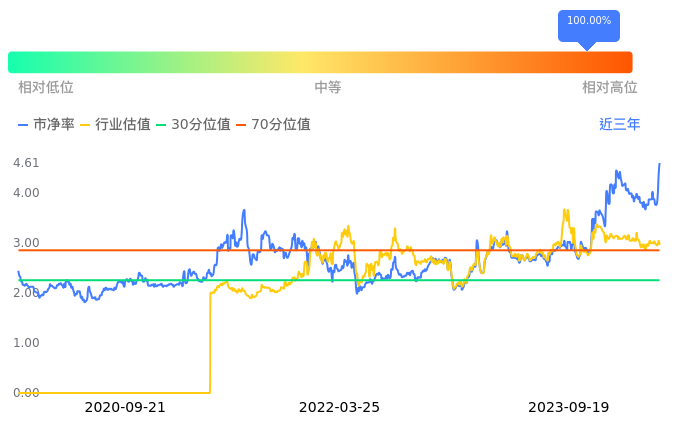The height and width of the screenshot is (442, 686).
Task: Click the blue line's peak at far right
Action: tap(659, 164)
